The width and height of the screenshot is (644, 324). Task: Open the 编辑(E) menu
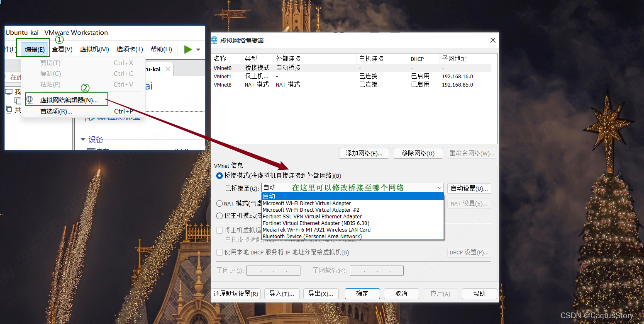(x=35, y=49)
